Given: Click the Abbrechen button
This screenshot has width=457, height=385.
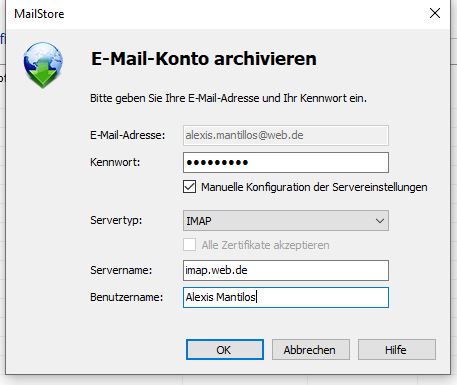Looking at the screenshot, I should click(x=311, y=350).
